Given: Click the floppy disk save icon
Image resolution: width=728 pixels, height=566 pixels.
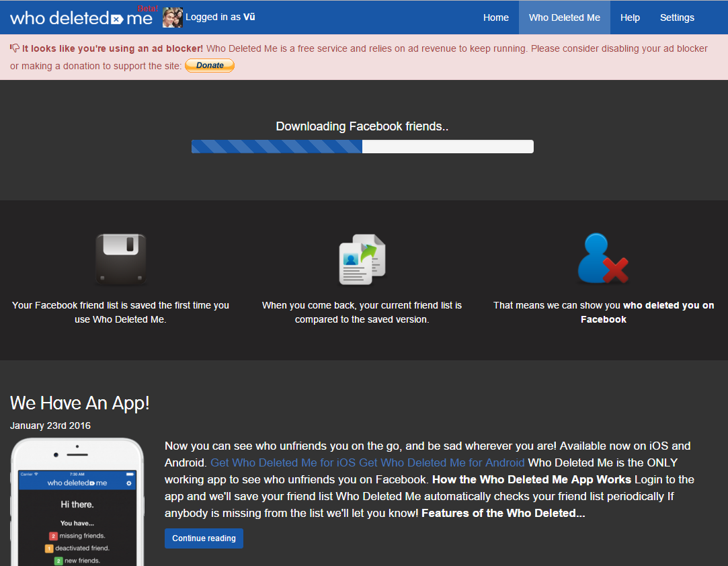Looking at the screenshot, I should coord(121,259).
